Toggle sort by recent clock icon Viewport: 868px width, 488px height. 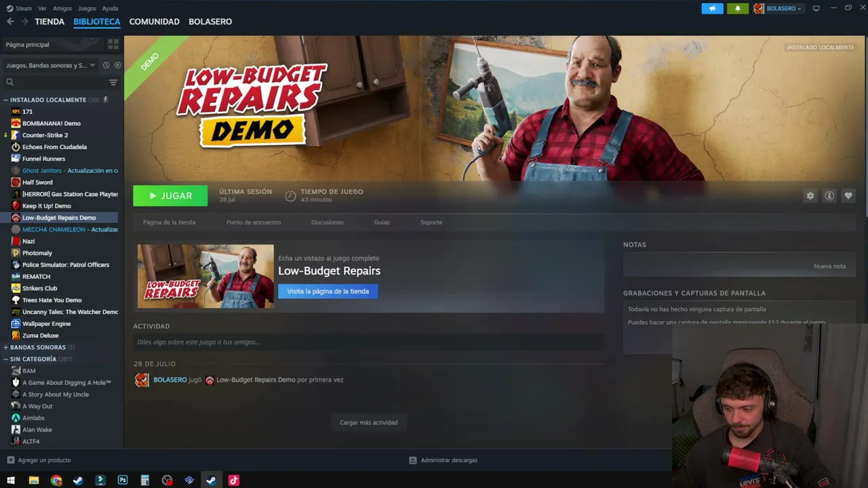point(106,65)
